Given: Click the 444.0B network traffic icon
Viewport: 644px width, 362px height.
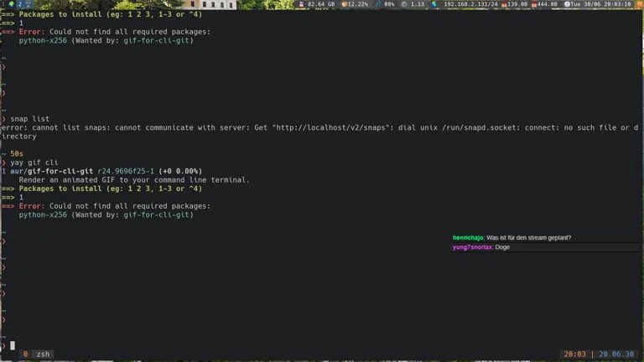Looking at the screenshot, I should click(533, 4).
